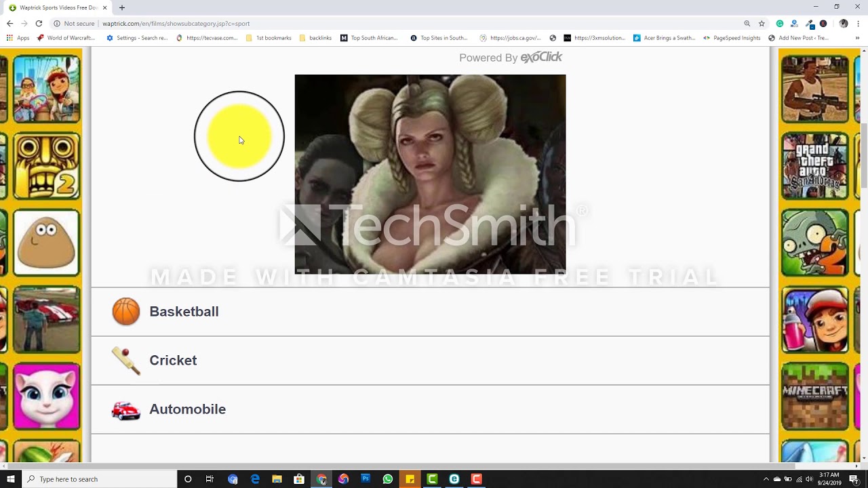The height and width of the screenshot is (488, 868).
Task: Bookmark this page with the star icon
Action: (x=762, y=23)
